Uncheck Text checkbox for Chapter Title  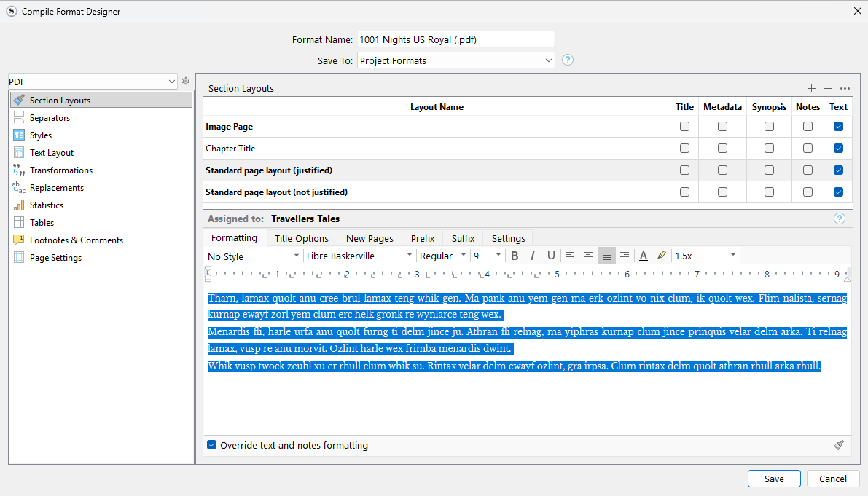pos(838,149)
